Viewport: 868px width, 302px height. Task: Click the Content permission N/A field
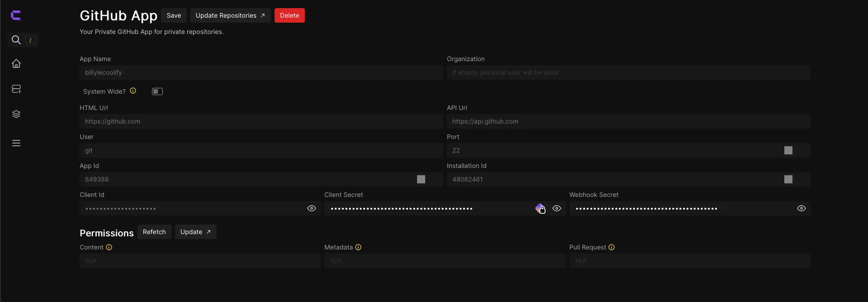pos(200,261)
